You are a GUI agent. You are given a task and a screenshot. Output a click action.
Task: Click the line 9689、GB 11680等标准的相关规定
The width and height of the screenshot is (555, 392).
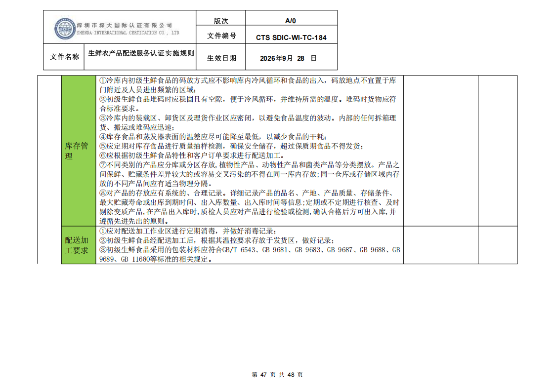[x=156, y=259]
